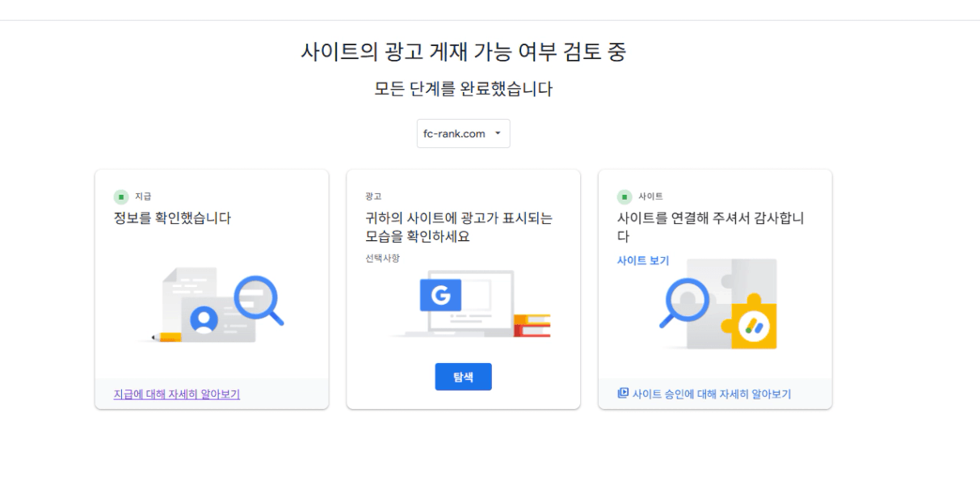Click the dropdown arrow beside fc-rank.com
The image size is (980, 498).
pos(498,133)
